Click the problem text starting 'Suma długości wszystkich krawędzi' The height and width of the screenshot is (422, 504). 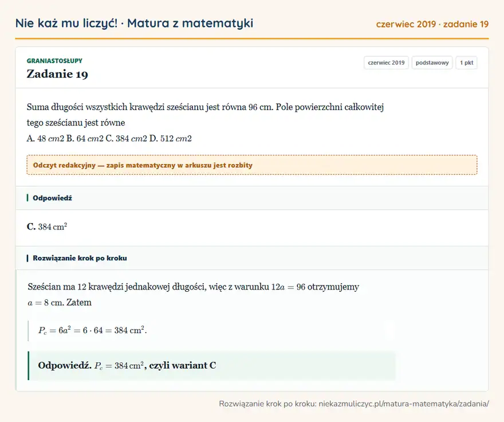(x=205, y=115)
